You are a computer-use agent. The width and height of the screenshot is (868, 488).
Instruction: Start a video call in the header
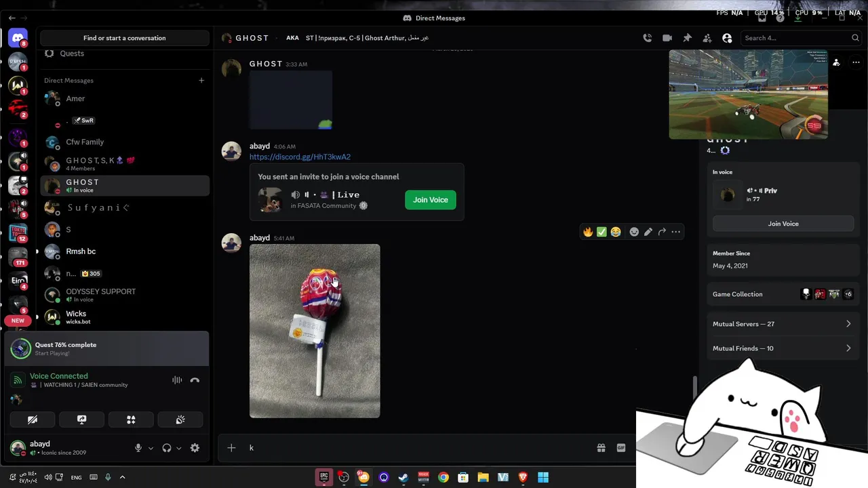point(667,38)
